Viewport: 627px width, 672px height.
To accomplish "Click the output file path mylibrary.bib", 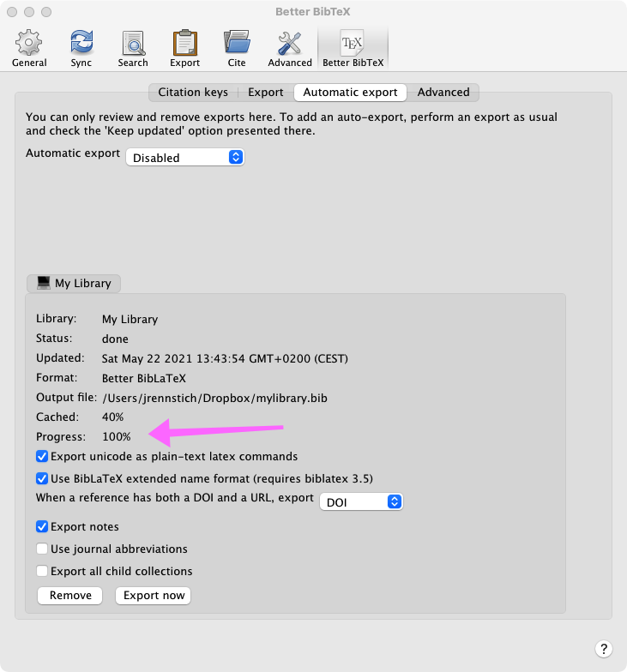I will coord(214,398).
